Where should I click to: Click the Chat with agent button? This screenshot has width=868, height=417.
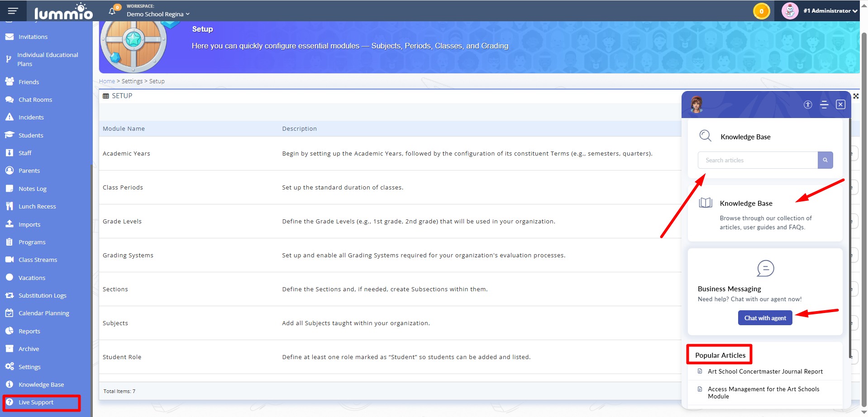(x=765, y=318)
